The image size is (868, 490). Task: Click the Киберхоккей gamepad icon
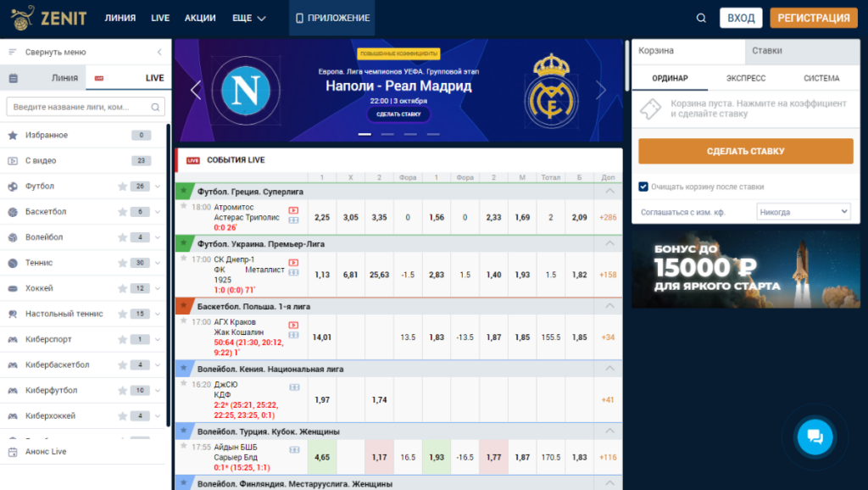click(x=13, y=415)
